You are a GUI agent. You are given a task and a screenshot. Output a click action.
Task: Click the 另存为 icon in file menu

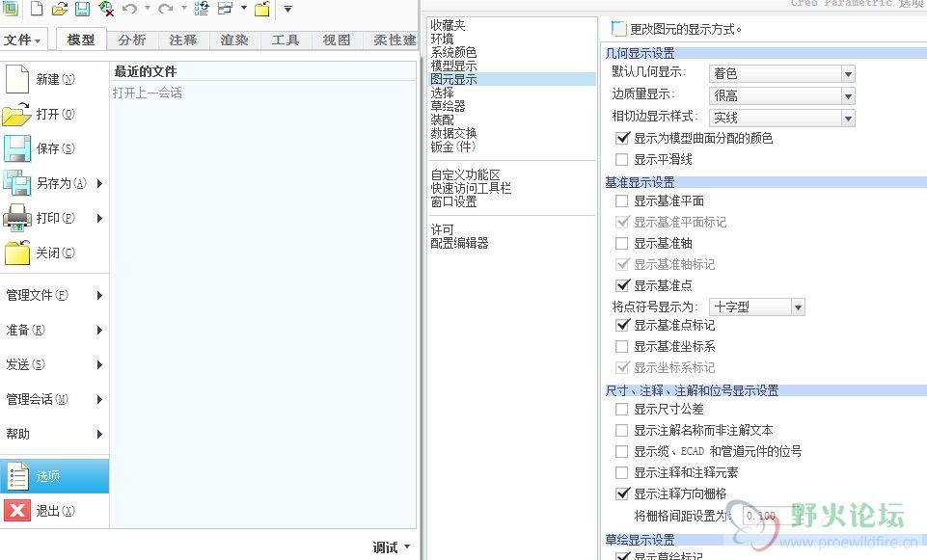point(17,183)
